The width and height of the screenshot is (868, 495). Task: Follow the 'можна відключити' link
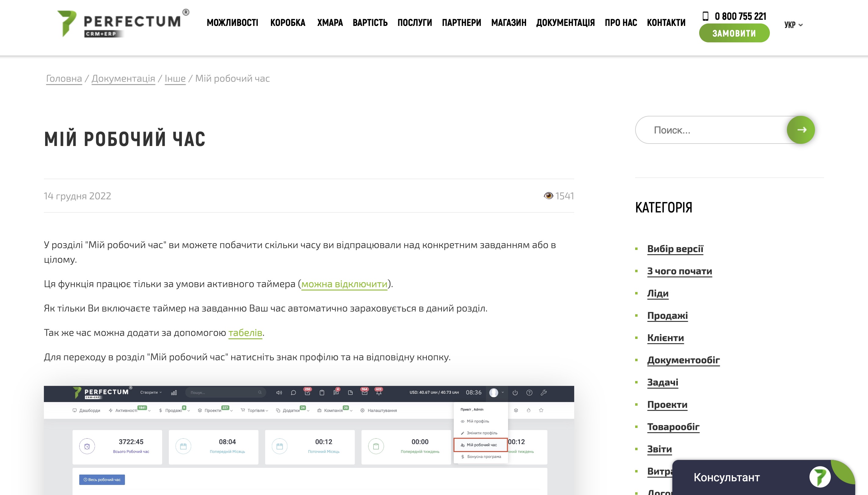(344, 284)
